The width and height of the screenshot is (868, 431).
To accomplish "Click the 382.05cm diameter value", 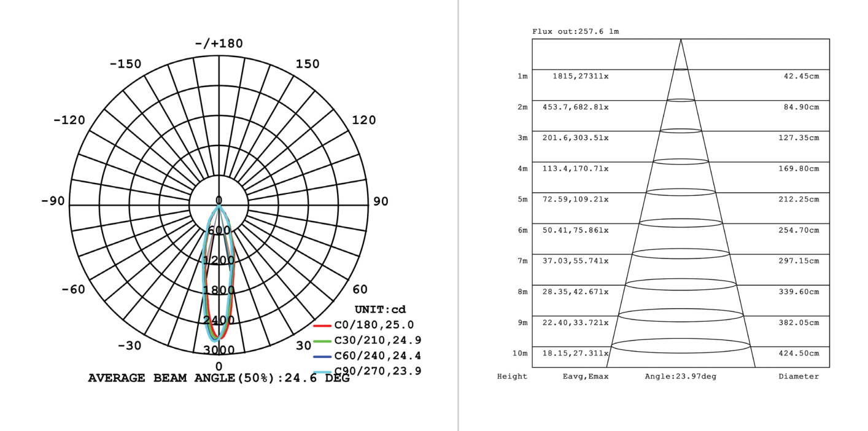I will [x=799, y=323].
